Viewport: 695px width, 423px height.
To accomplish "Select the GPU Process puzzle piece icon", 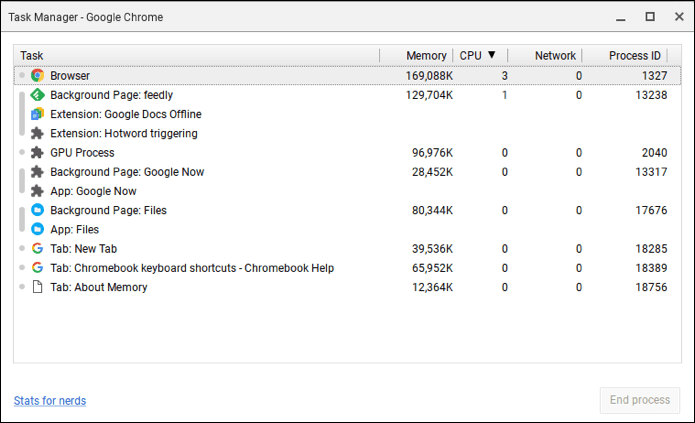I will coord(37,153).
